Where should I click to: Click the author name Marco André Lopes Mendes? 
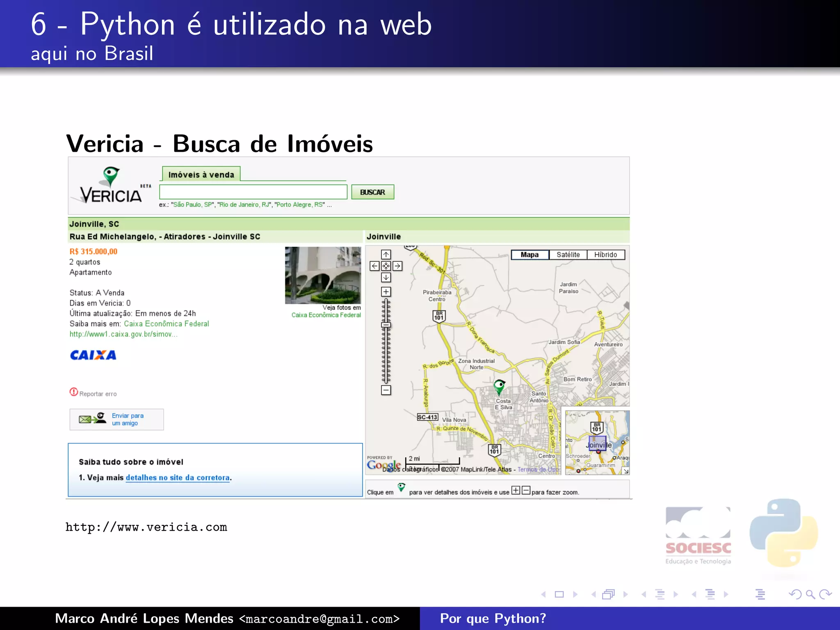coord(144,619)
